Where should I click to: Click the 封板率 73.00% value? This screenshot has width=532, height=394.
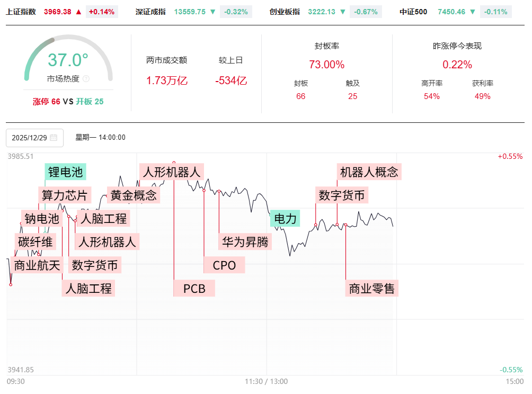326,65
